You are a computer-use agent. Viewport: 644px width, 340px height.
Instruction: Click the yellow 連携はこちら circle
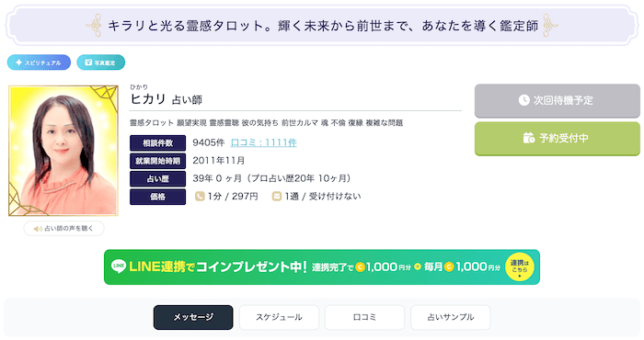click(519, 267)
